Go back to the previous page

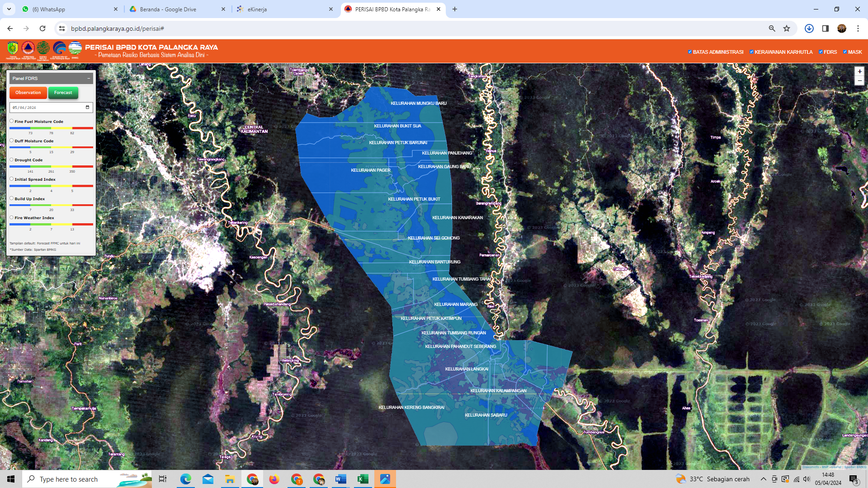[x=10, y=28]
